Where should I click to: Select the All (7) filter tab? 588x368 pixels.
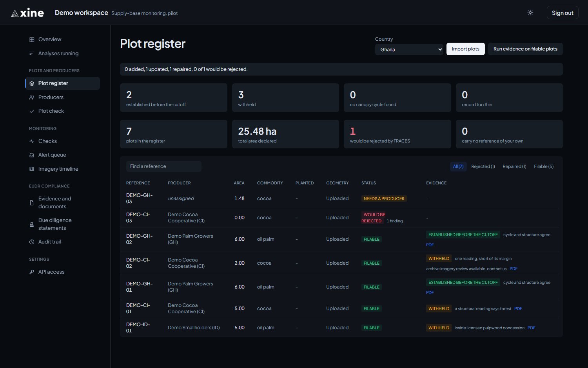[x=458, y=166]
